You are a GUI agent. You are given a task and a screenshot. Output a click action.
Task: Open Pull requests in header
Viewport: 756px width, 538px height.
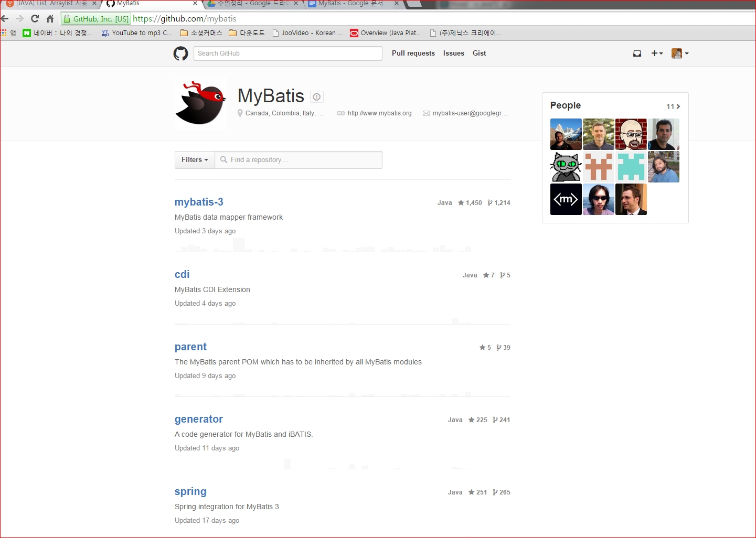coord(413,53)
